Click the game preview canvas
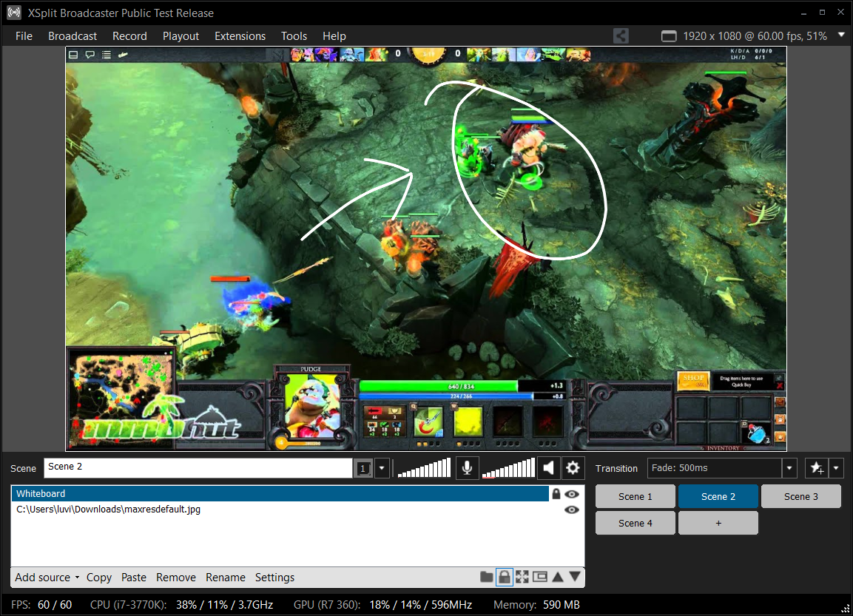This screenshot has width=853, height=616. point(426,249)
